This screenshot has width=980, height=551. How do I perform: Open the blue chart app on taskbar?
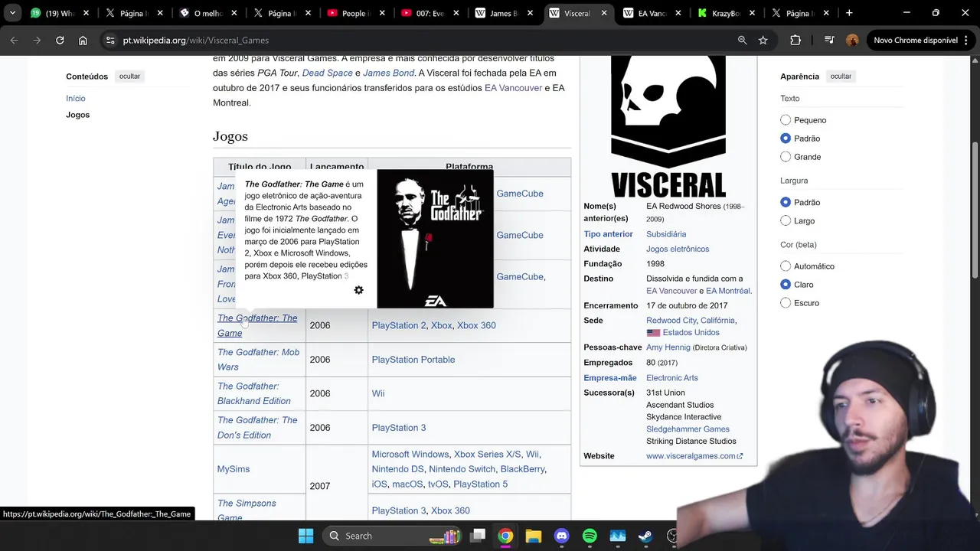618,536
